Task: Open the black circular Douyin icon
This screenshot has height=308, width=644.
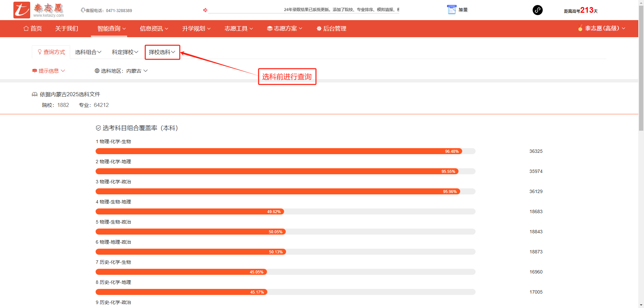Action: (x=537, y=10)
